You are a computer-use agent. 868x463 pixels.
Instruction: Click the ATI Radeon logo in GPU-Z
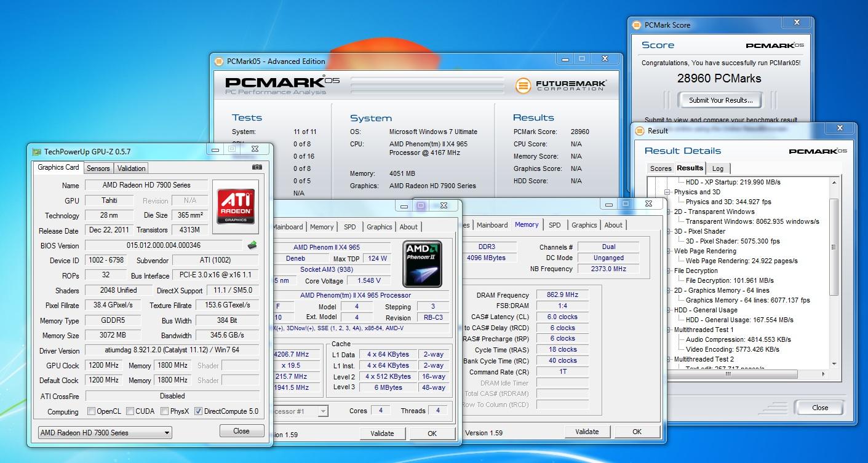236,207
